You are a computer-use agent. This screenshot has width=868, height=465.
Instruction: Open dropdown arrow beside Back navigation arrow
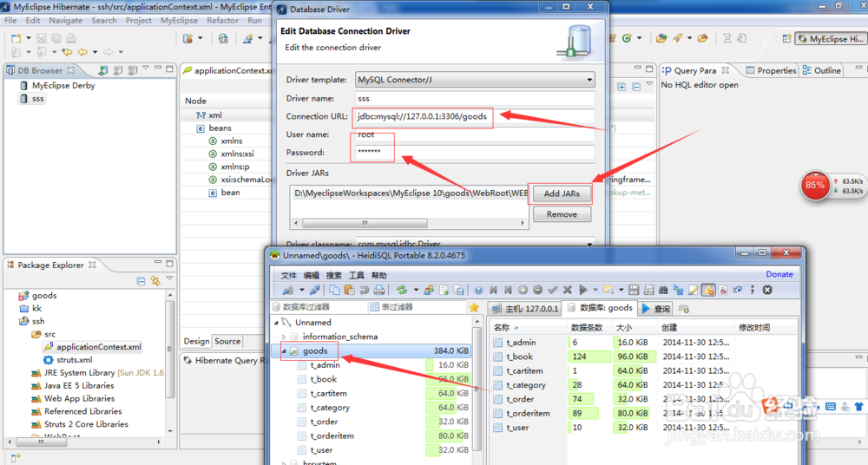click(x=95, y=52)
